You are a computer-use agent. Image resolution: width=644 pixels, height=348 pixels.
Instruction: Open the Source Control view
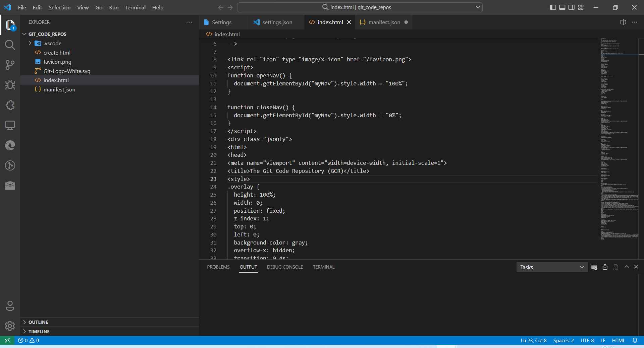click(10, 65)
